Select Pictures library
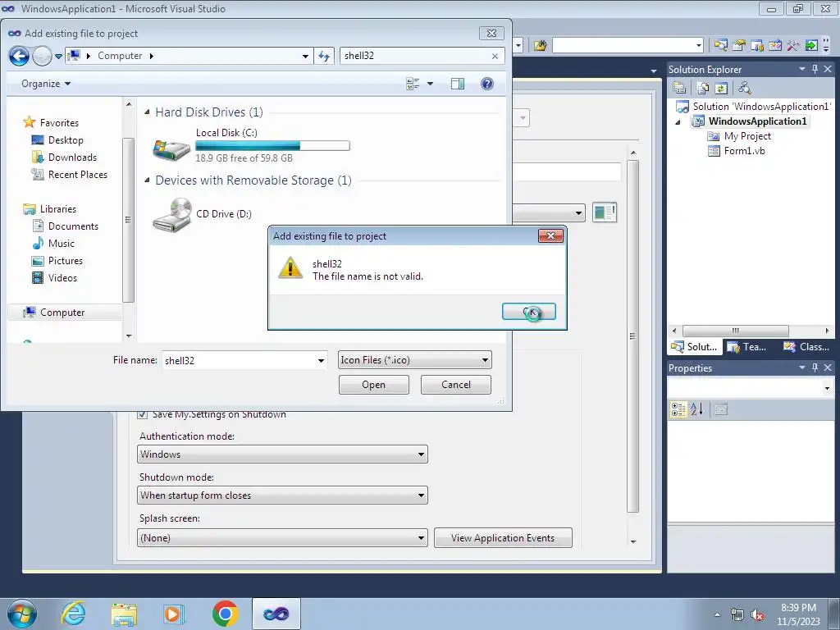 (x=57, y=260)
